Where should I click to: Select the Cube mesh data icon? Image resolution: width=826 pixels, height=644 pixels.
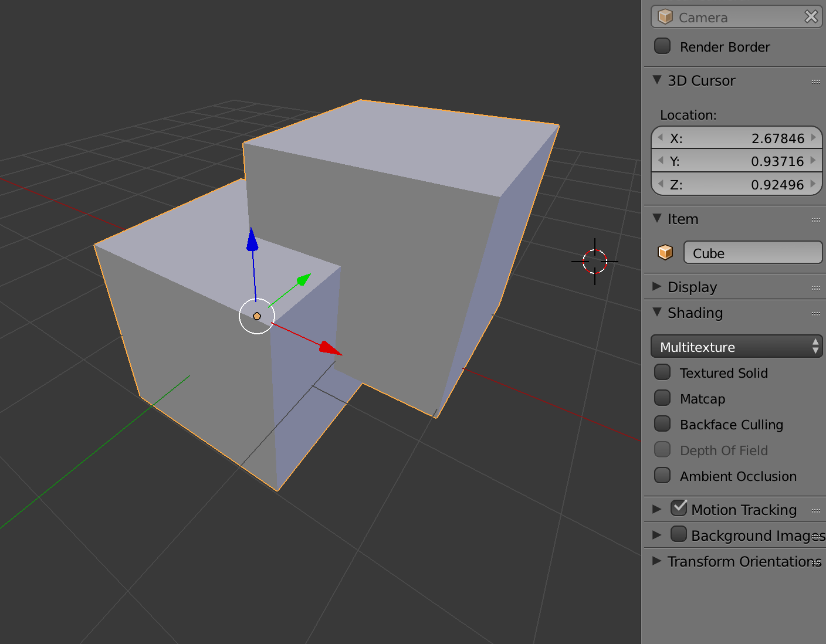point(665,252)
